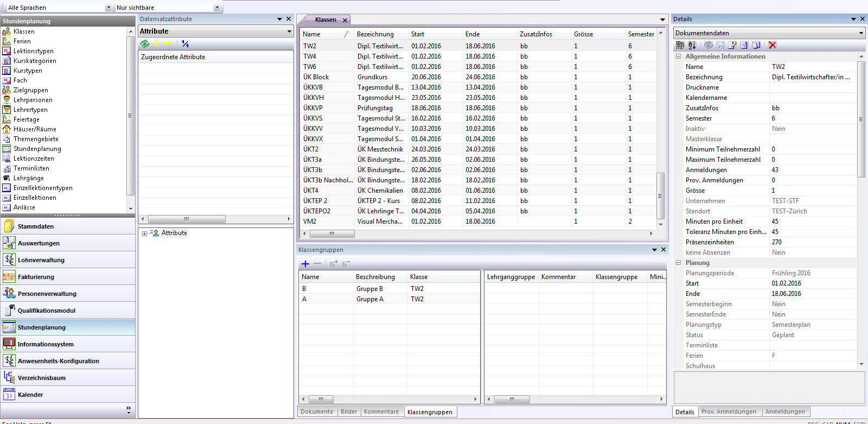Expand the Attribute tree node
This screenshot has height=424, width=868.
click(144, 233)
